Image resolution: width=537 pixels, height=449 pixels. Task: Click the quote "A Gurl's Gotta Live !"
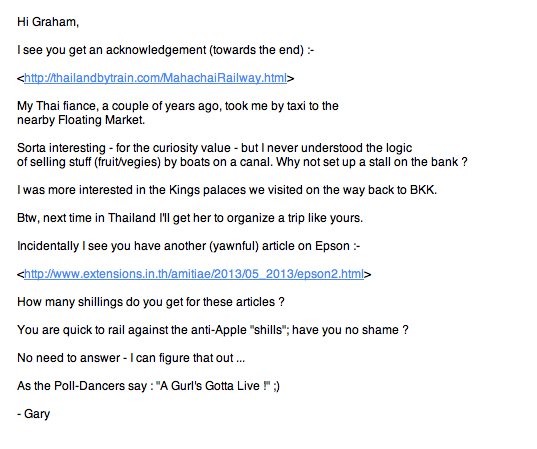(213, 386)
